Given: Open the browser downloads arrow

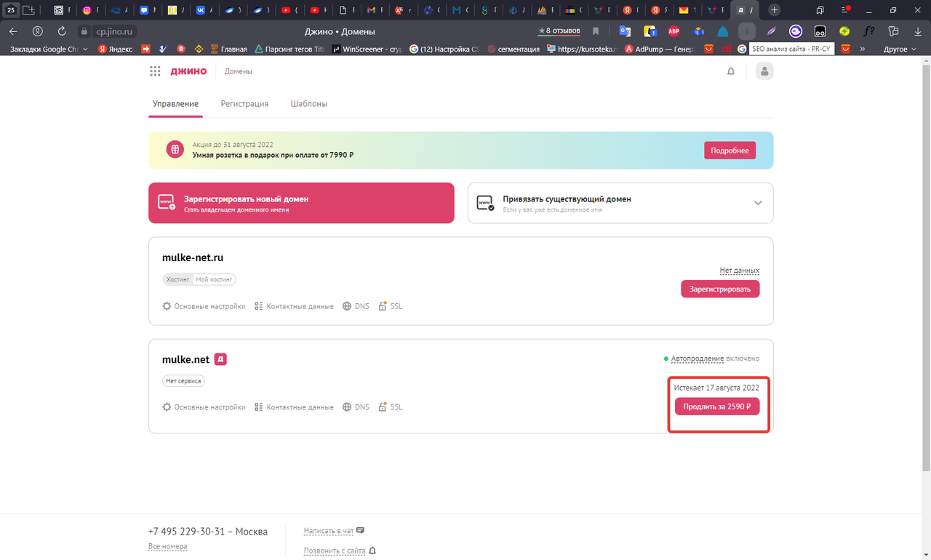Looking at the screenshot, I should [x=918, y=31].
